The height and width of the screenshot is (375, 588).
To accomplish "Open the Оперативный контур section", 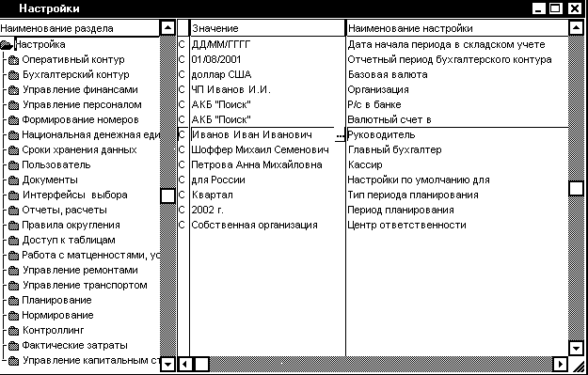I will click(73, 59).
